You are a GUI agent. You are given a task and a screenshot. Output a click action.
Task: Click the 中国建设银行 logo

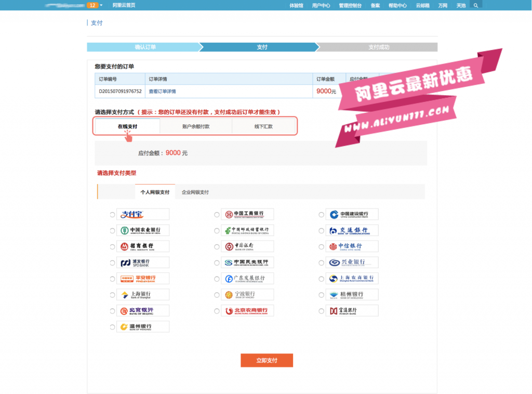pyautogui.click(x=352, y=214)
